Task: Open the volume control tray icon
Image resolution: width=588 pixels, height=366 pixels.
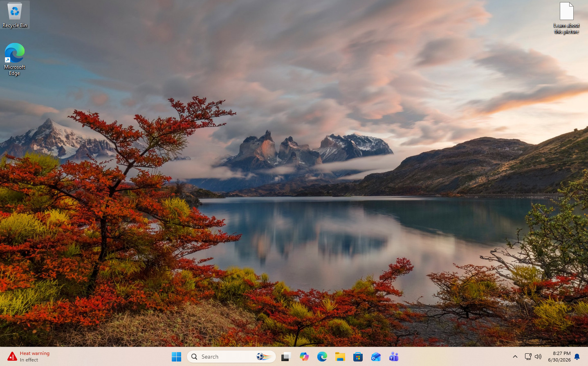Action: tap(538, 357)
